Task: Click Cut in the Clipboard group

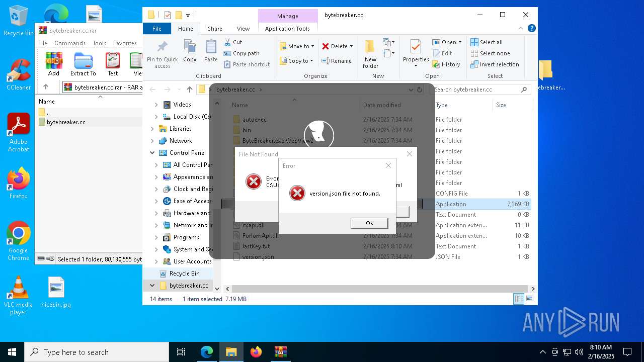Action: (233, 42)
